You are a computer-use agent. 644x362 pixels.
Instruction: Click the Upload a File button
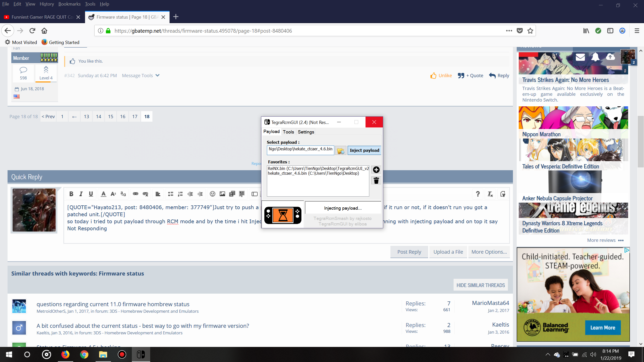(x=448, y=252)
